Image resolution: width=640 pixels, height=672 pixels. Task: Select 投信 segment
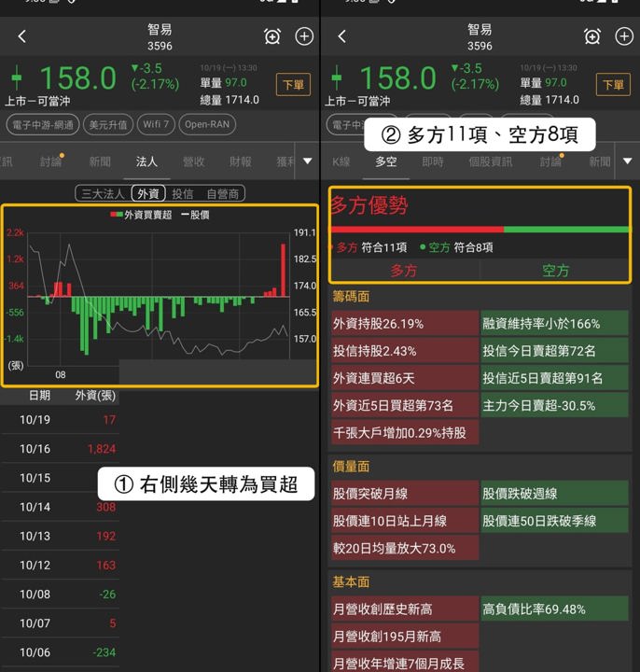click(x=183, y=194)
